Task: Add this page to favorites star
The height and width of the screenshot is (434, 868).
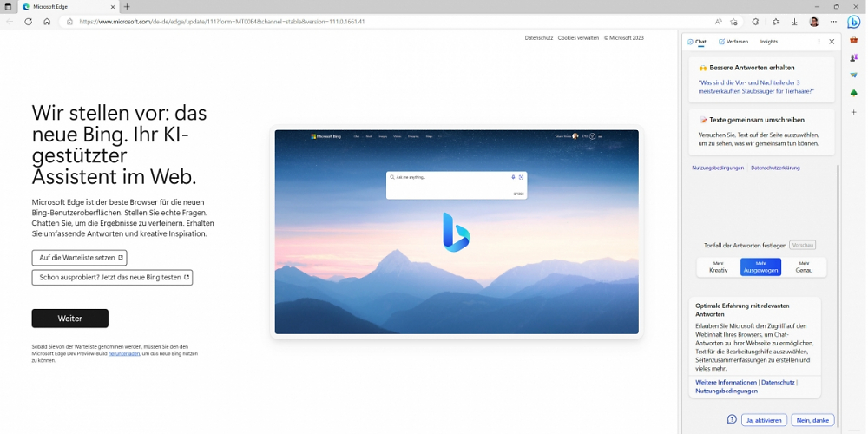Action: pos(733,22)
